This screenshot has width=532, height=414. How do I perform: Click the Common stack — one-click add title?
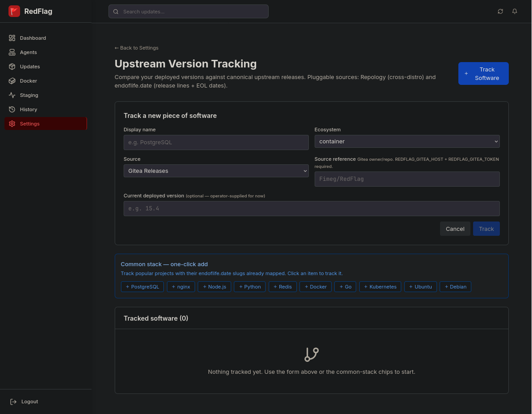tap(164, 264)
